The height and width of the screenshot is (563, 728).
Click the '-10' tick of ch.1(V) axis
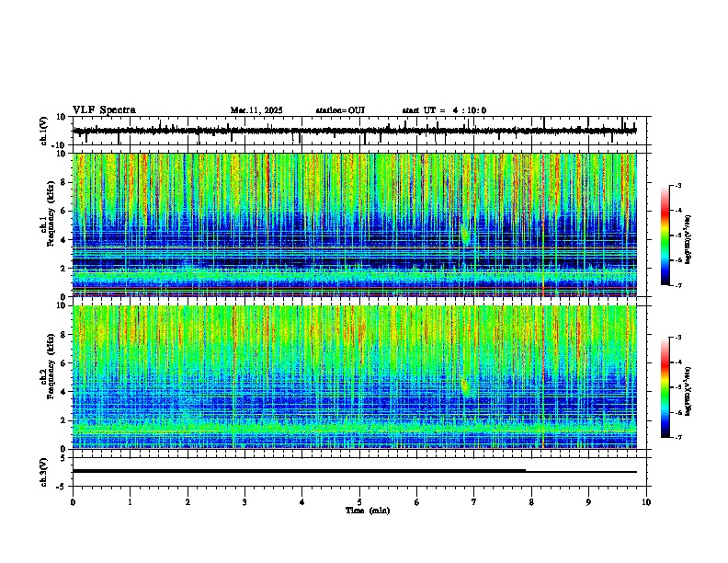(x=59, y=145)
